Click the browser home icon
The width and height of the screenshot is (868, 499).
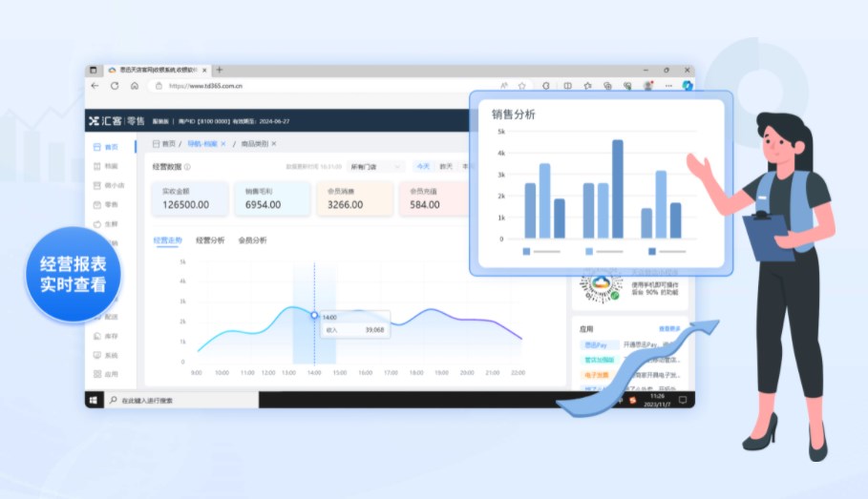(x=135, y=86)
